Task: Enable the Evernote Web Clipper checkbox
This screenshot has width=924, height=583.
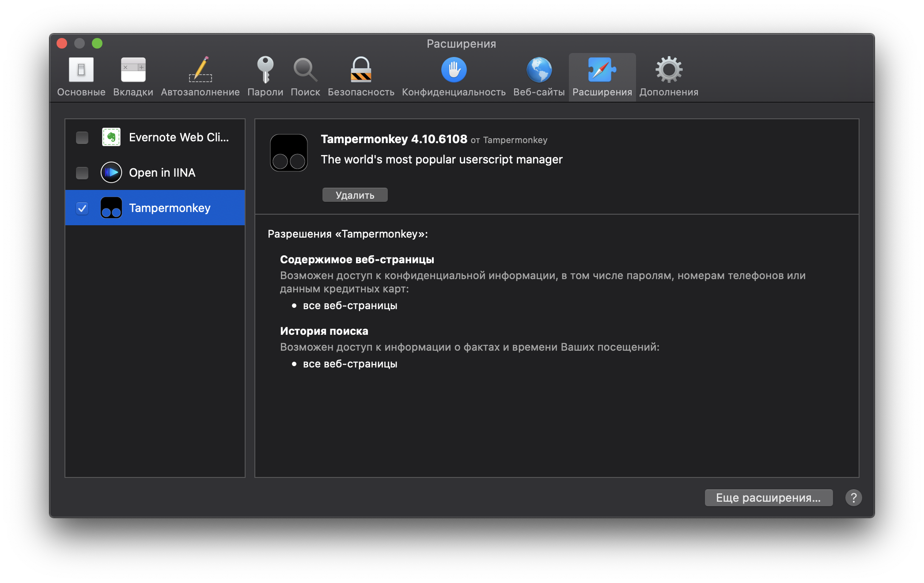Action: click(82, 138)
